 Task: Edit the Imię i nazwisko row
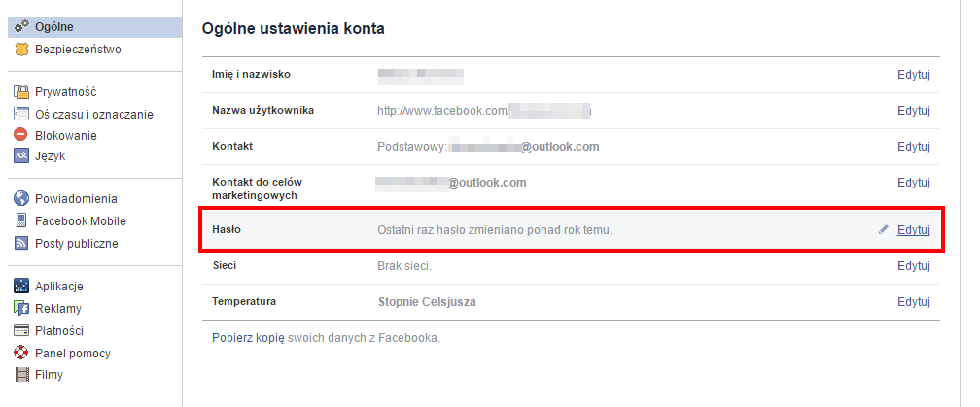914,74
